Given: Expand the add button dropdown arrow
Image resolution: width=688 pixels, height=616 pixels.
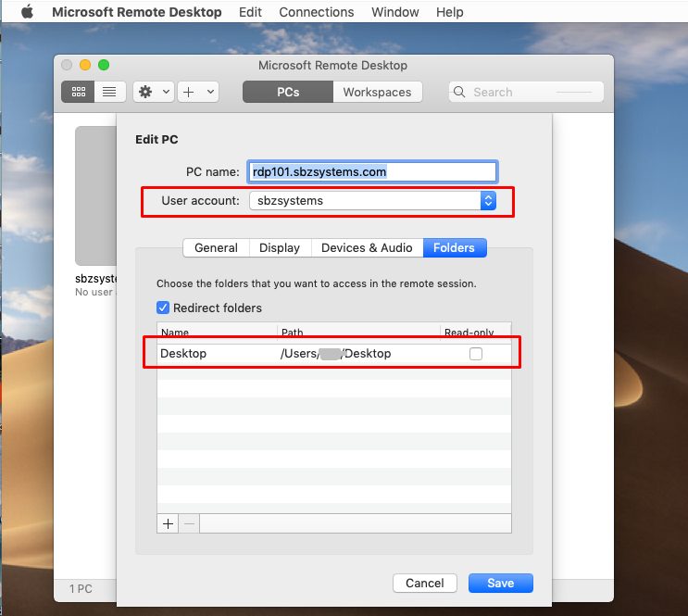Looking at the screenshot, I should [x=210, y=92].
